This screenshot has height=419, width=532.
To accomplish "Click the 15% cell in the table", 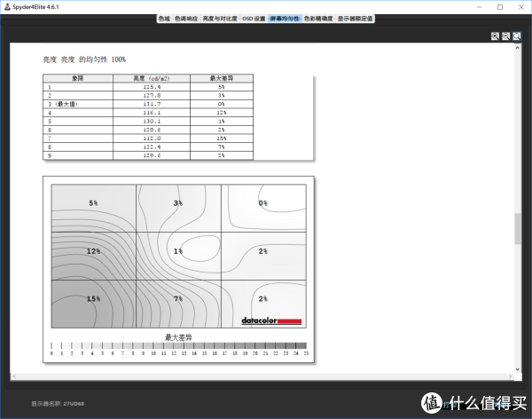I will [x=222, y=138].
